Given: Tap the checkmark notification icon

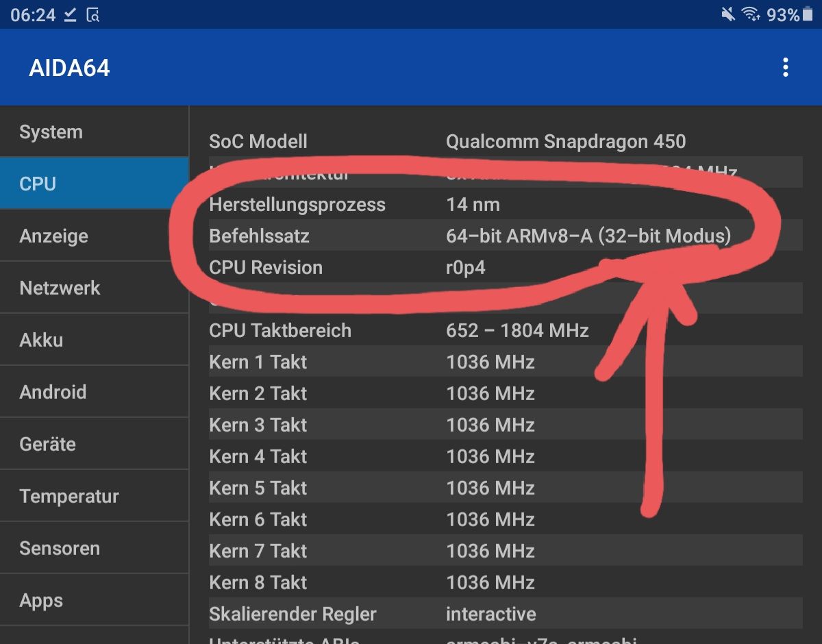Looking at the screenshot, I should point(70,14).
